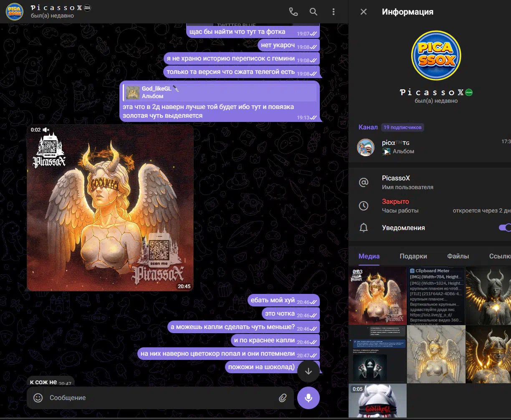Image resolution: width=511 pixels, height=420 pixels.
Task: Click the chat title in header
Action: coord(57,8)
